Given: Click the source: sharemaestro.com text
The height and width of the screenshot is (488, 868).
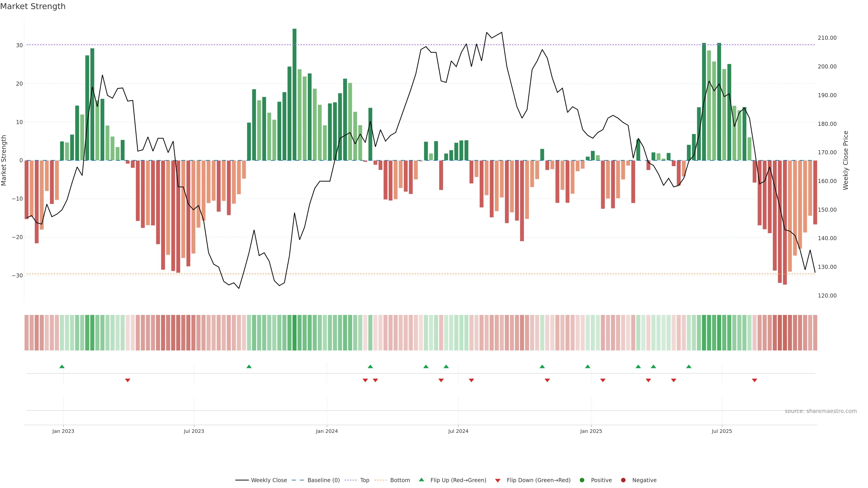Looking at the screenshot, I should coord(821,411).
